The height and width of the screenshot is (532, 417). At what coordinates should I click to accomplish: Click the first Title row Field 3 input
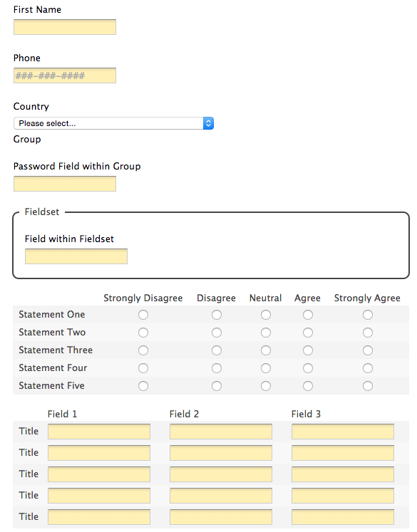click(x=343, y=432)
